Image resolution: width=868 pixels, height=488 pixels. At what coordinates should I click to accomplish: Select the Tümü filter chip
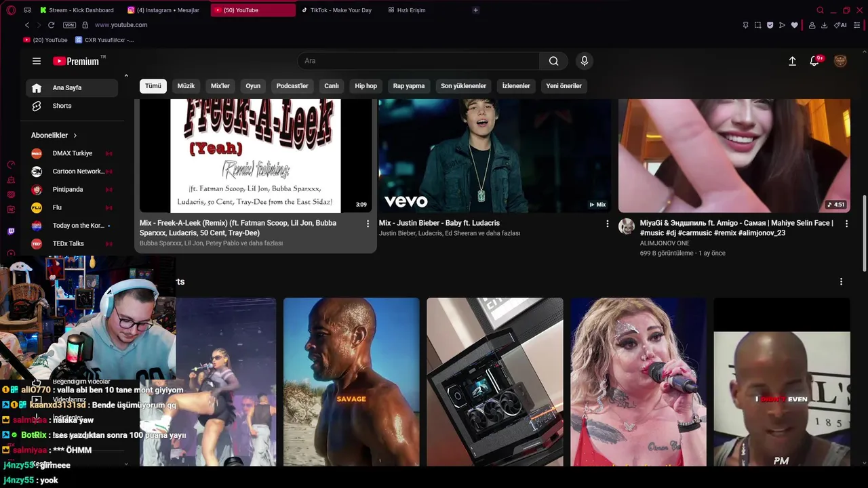click(153, 86)
